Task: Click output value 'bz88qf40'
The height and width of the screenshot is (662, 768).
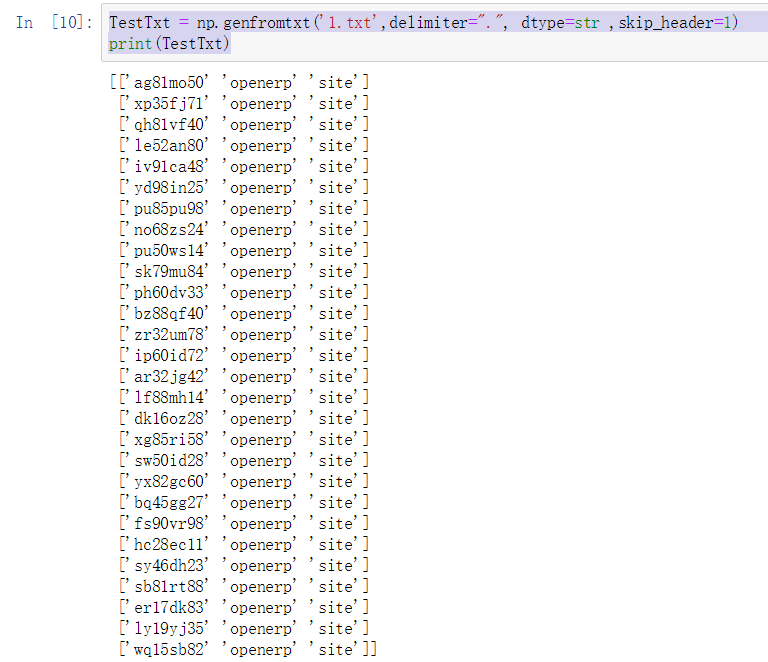Action: tap(169, 313)
